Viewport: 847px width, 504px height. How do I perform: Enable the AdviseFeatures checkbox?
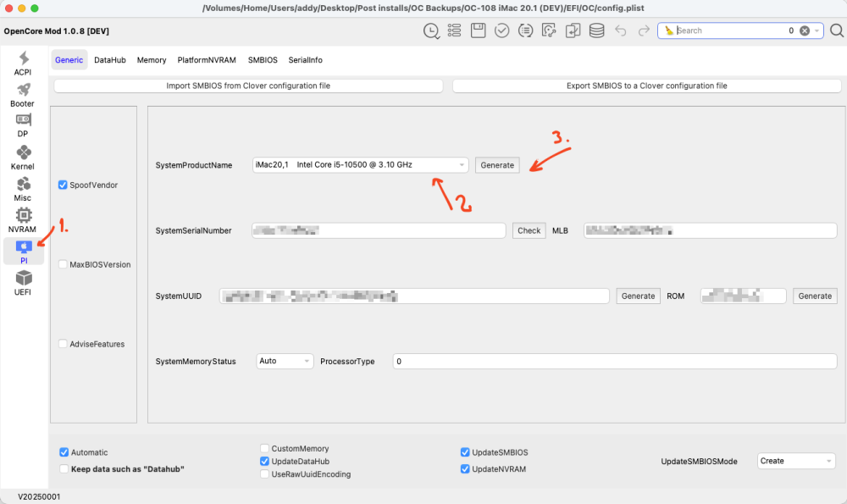tap(63, 344)
